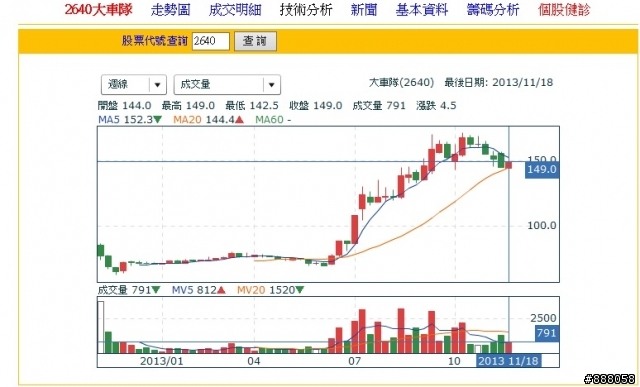This screenshot has height=387, width=640.
Task: Open the 走勢圖 tab
Action: coord(170,10)
